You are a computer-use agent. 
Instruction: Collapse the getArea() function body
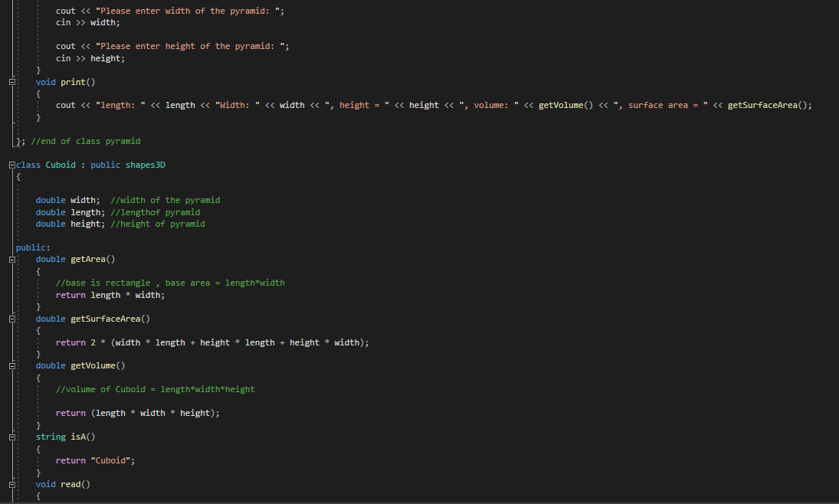click(x=11, y=259)
